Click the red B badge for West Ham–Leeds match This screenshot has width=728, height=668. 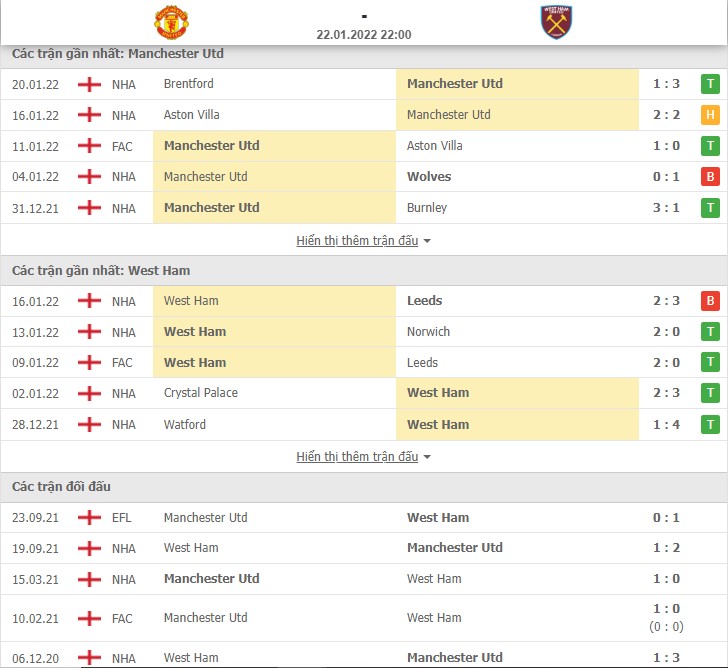[710, 301]
